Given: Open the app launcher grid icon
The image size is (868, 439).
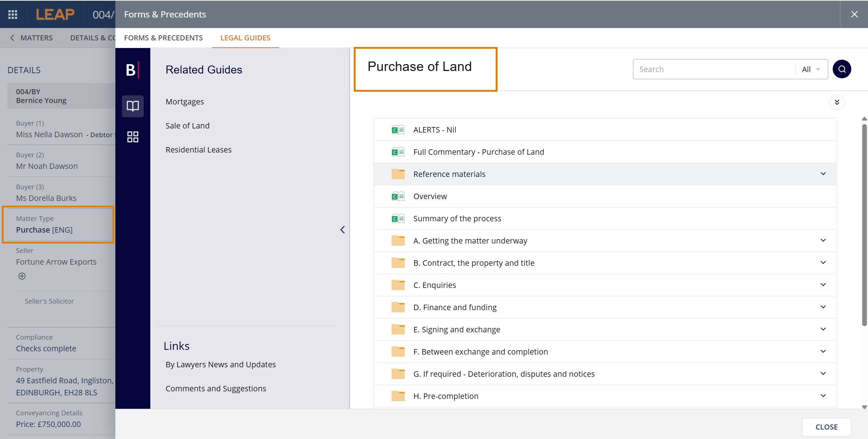Looking at the screenshot, I should coord(13,15).
